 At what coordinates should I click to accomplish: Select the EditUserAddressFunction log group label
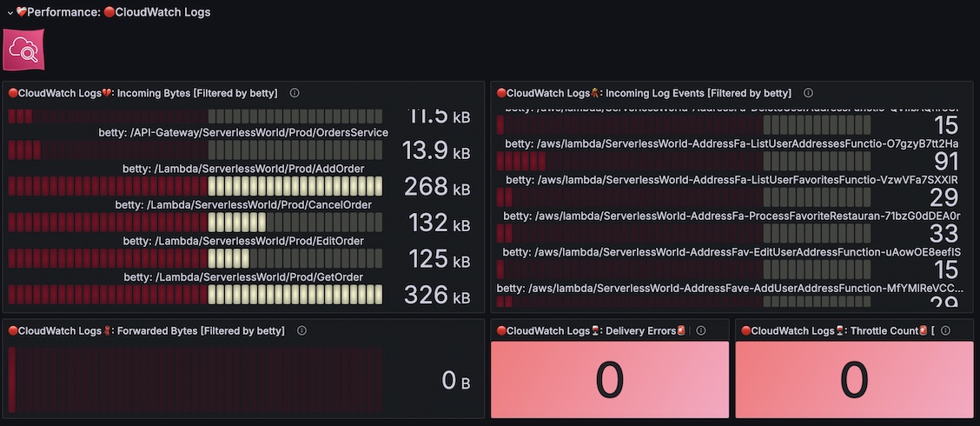pyautogui.click(x=732, y=252)
